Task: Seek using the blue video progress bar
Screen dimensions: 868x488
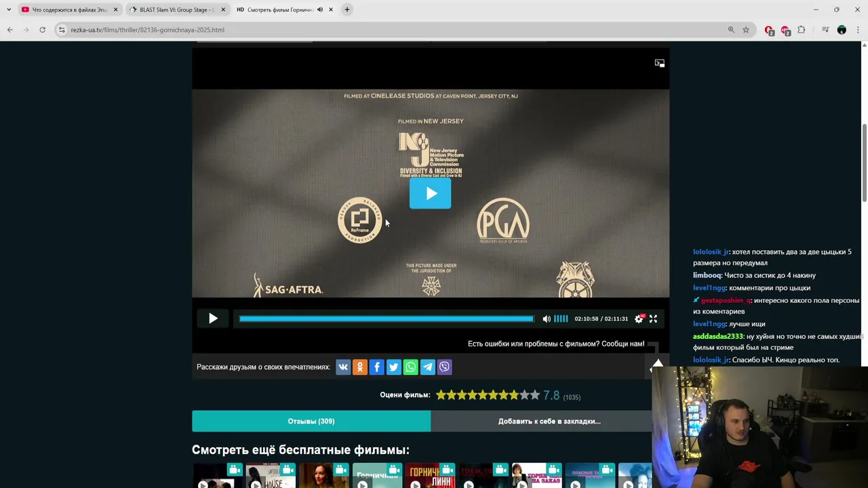Action: pyautogui.click(x=387, y=319)
